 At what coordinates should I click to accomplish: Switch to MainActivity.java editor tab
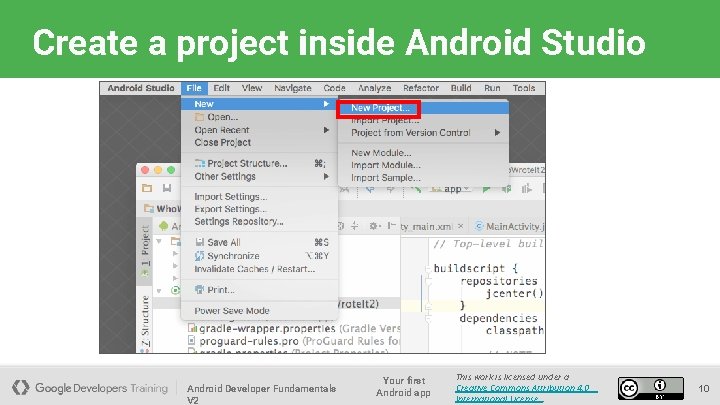[511, 226]
